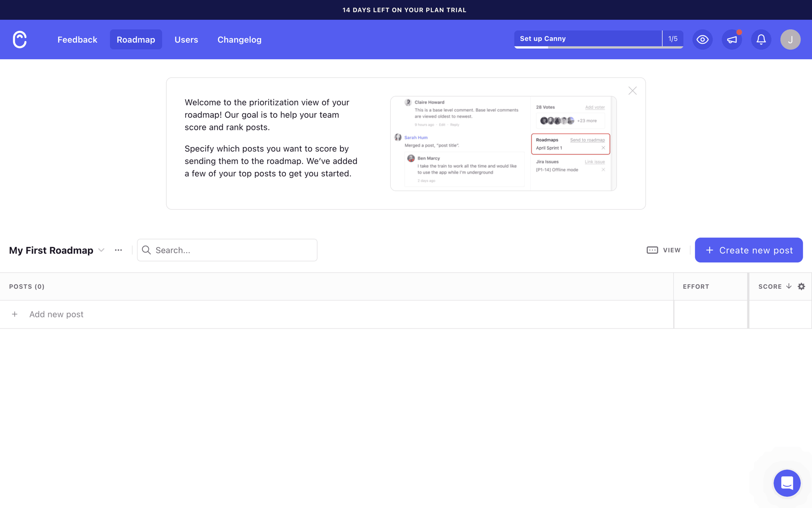Click the Canny logo icon

point(19,39)
